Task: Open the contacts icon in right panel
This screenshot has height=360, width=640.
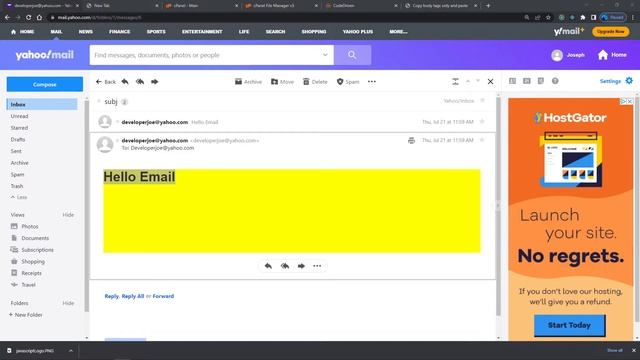Action: point(513,81)
